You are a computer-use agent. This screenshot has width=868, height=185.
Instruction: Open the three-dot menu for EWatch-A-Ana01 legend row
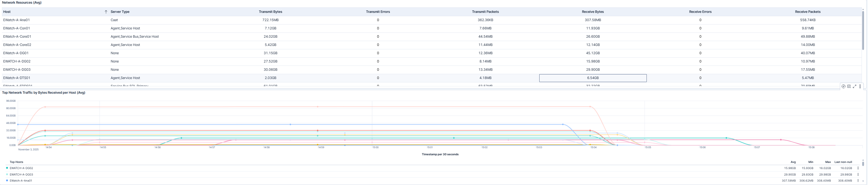pos(858,181)
